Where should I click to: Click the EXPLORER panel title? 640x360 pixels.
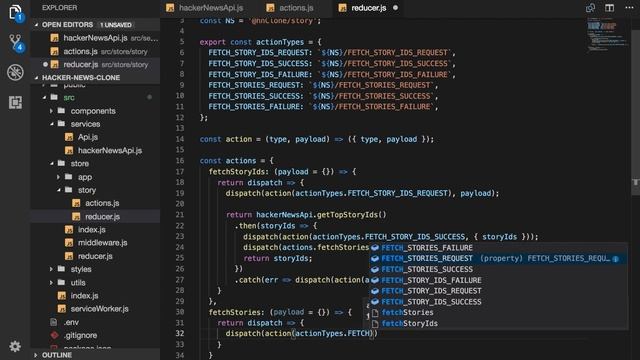point(60,8)
